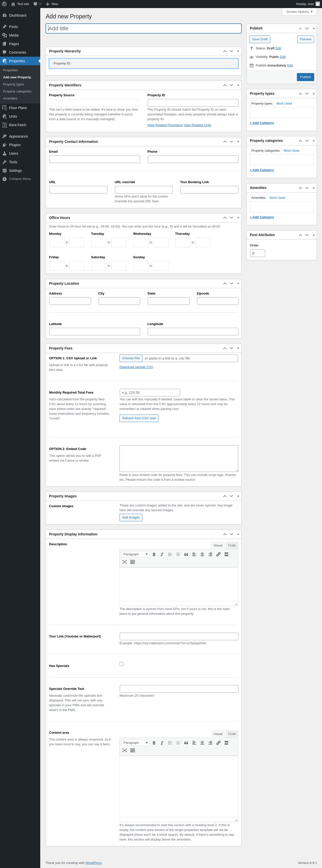Toggle Property Fees panel collapse arrow
The image size is (322, 868).
tap(238, 348)
